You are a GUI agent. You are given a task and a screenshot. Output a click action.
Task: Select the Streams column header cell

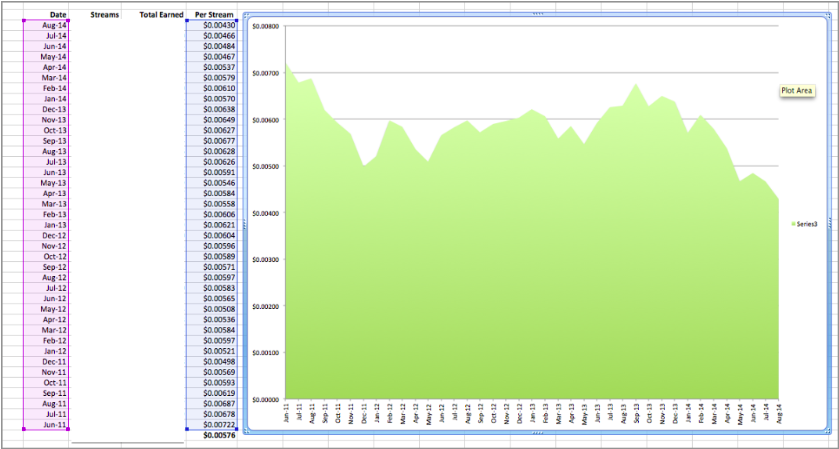click(104, 15)
